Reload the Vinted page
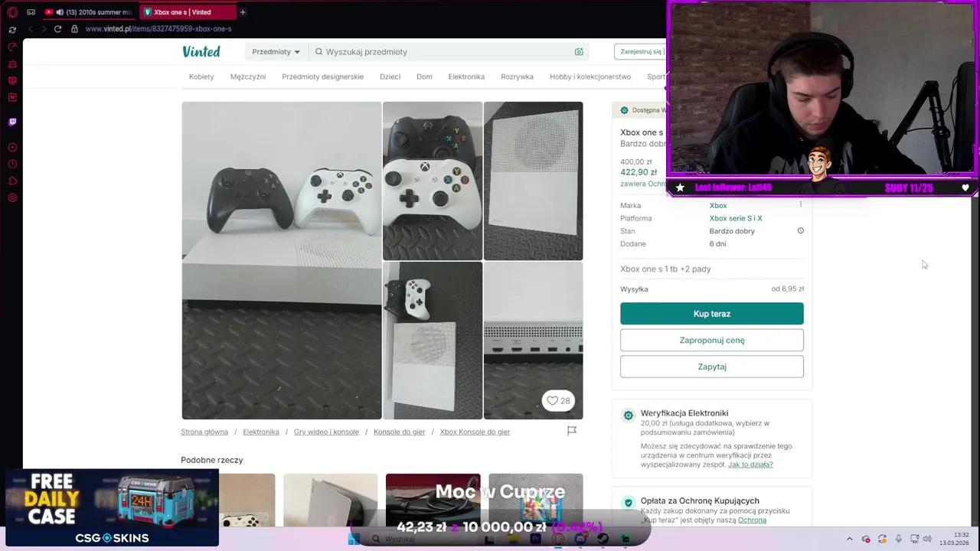The height and width of the screenshot is (551, 980). pos(57,29)
